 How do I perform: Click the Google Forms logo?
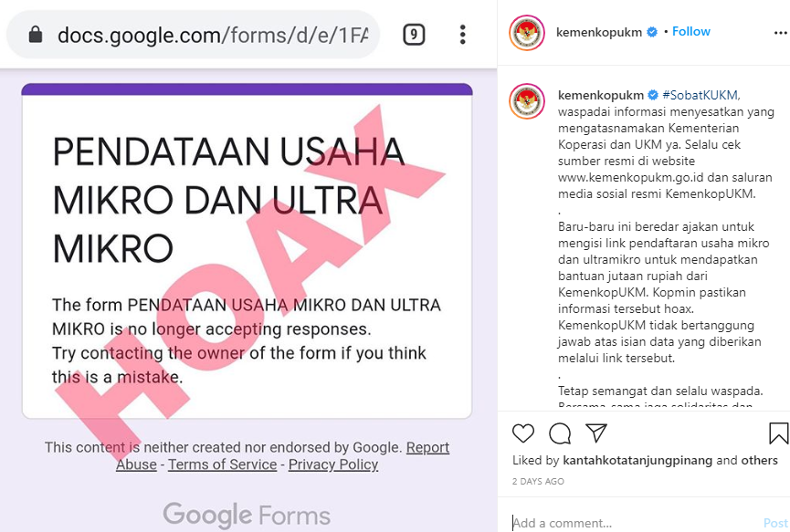[247, 515]
